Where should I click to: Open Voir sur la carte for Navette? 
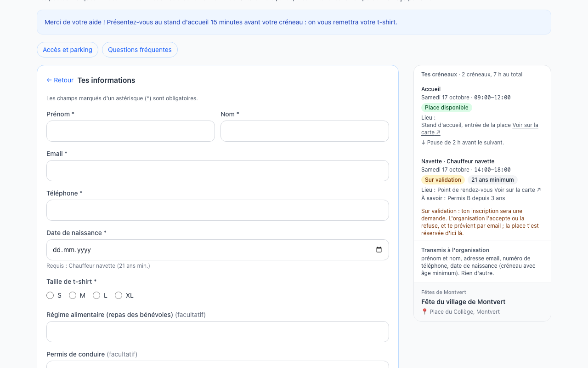pos(518,190)
